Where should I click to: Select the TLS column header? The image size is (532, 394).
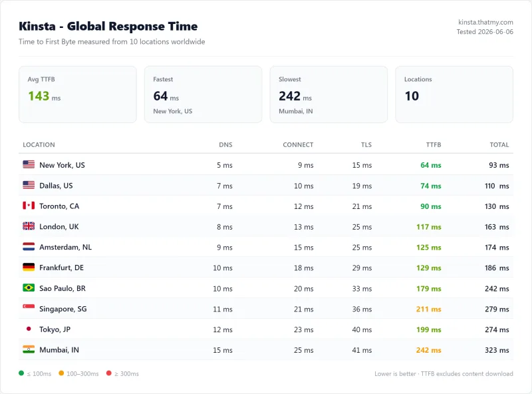366,144
